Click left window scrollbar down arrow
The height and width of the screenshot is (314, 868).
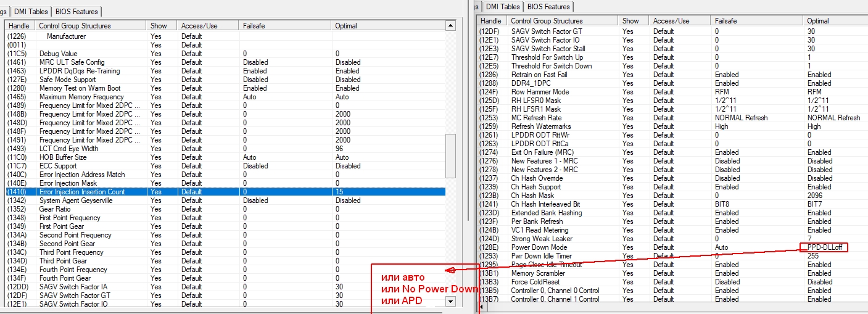coord(451,301)
